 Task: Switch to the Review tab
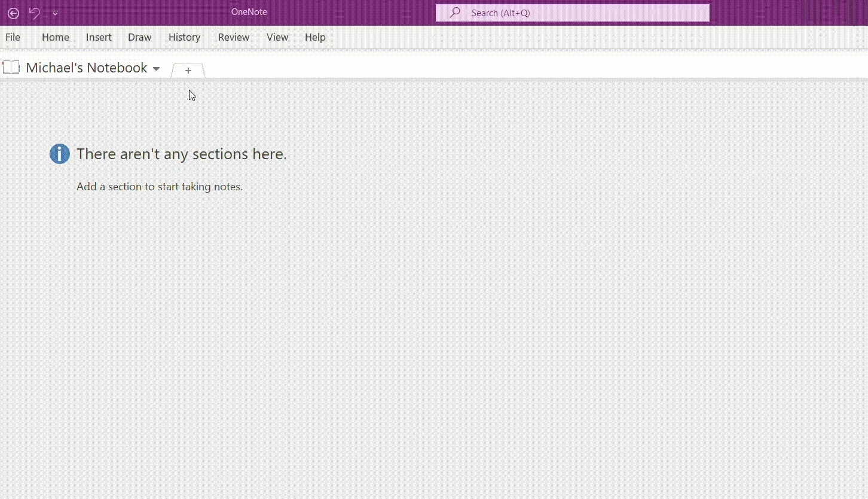[x=233, y=37]
